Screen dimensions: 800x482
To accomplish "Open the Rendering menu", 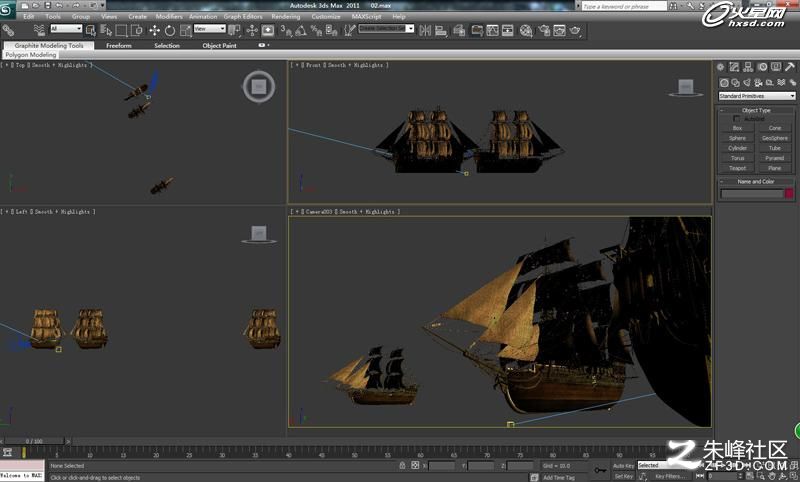I will (286, 16).
